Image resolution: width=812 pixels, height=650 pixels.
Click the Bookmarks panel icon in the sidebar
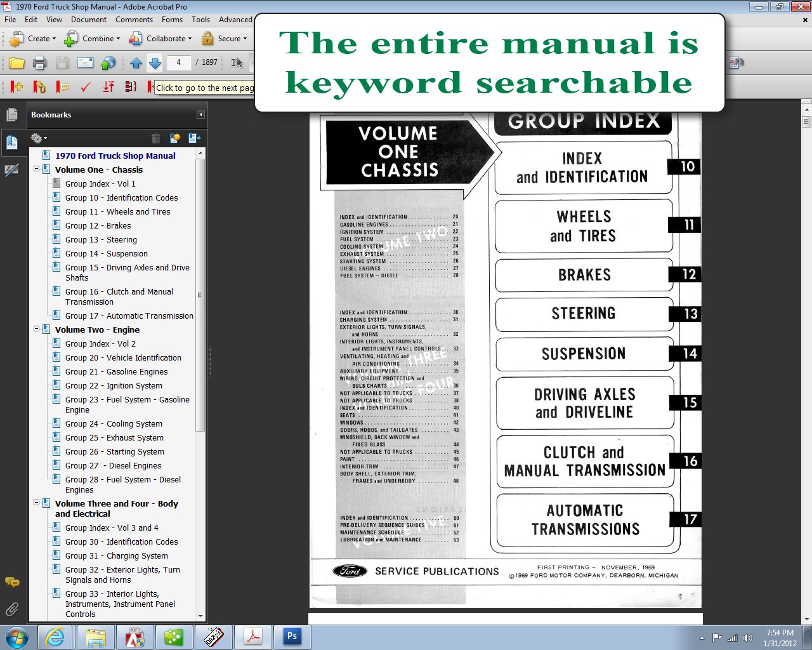13,142
